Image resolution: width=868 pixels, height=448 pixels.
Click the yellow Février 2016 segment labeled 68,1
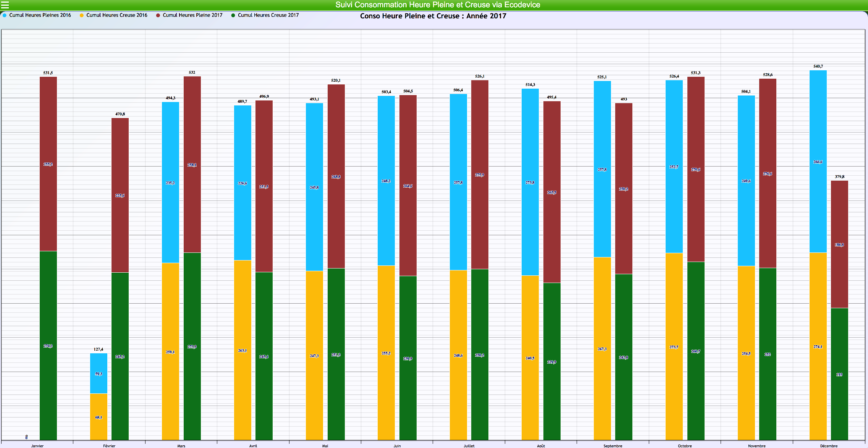coord(99,417)
